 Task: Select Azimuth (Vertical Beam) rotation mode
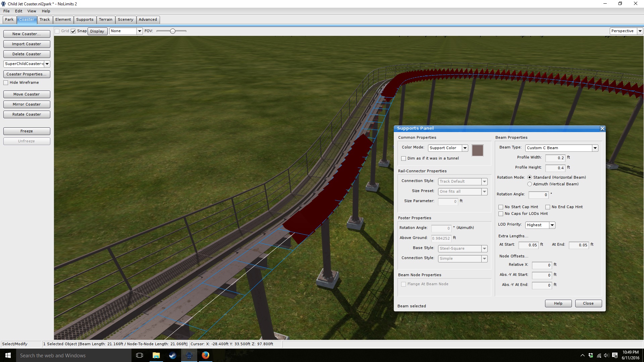[x=530, y=184]
